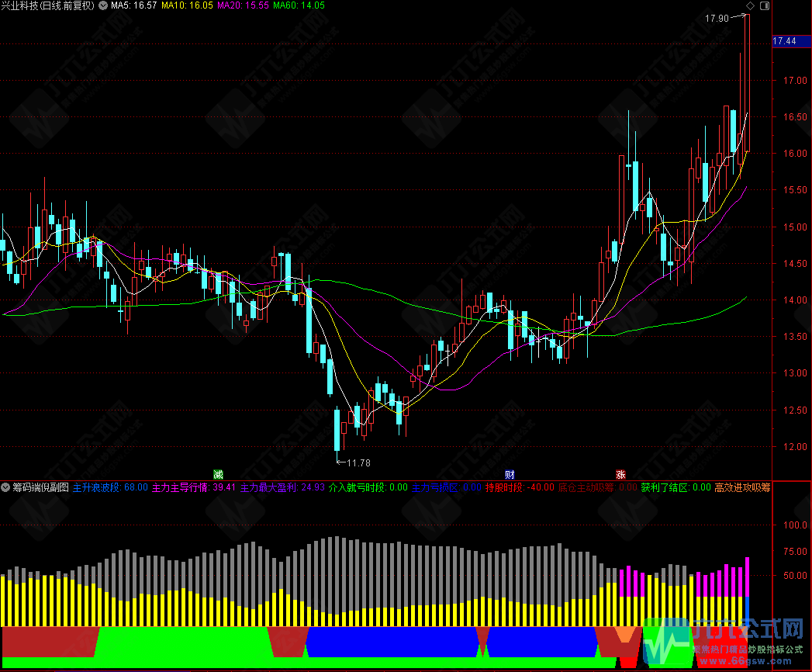
Task: Click the 筹码端倪副图 indicator title
Action: coord(40,487)
